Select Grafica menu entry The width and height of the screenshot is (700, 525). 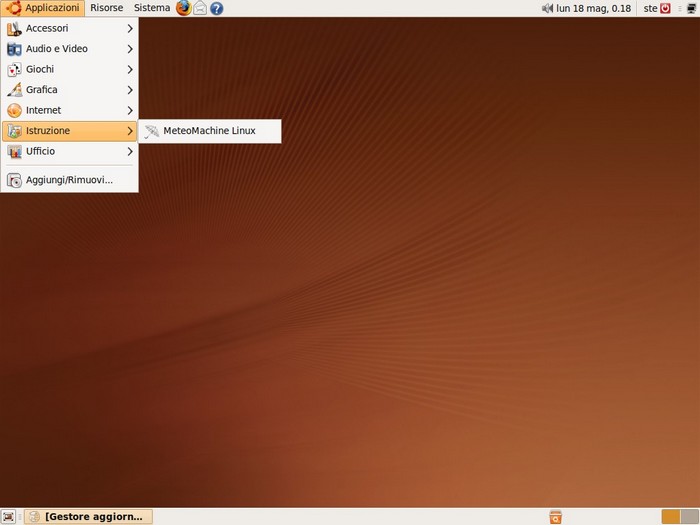69,90
